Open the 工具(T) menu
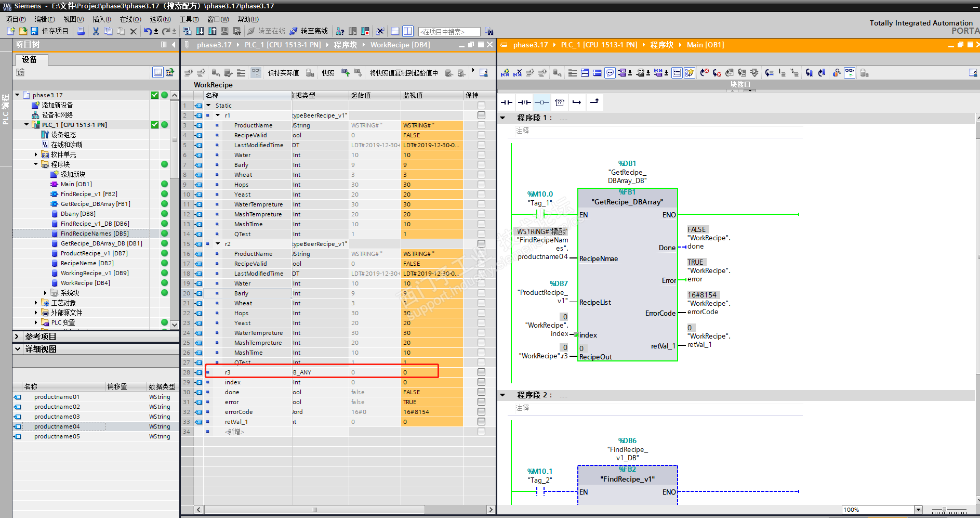This screenshot has width=980, height=518. coord(189,19)
